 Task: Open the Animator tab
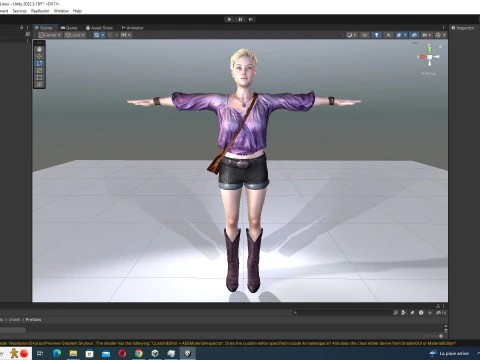pyautogui.click(x=132, y=28)
